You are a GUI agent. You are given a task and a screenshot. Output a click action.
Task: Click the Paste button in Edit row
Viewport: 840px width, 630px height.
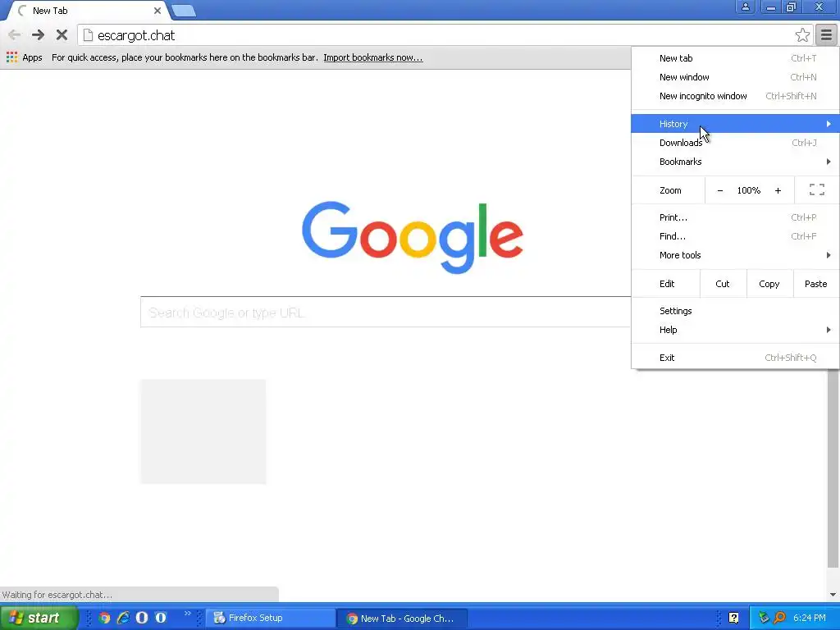(x=816, y=283)
